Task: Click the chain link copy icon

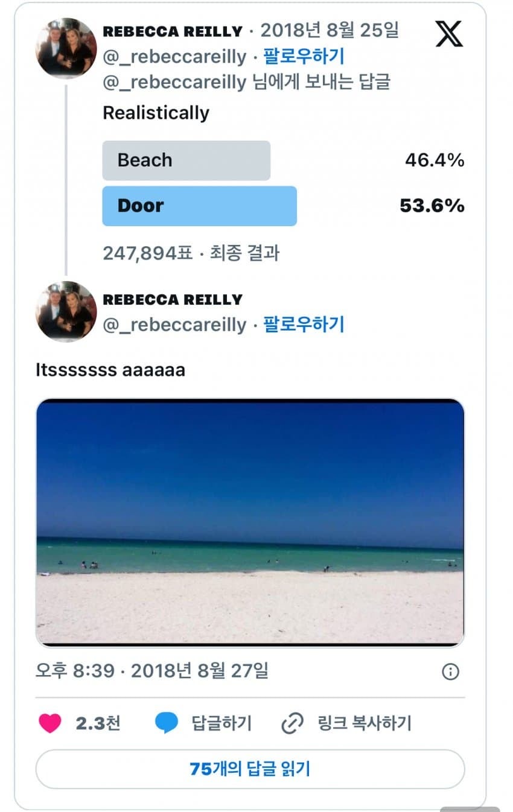Action: click(x=293, y=723)
